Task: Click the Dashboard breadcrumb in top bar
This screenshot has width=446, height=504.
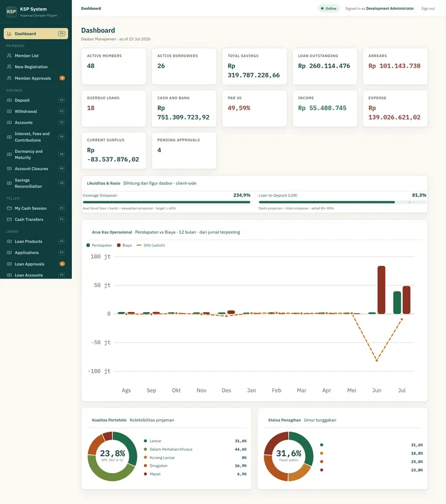Action: 91,8
